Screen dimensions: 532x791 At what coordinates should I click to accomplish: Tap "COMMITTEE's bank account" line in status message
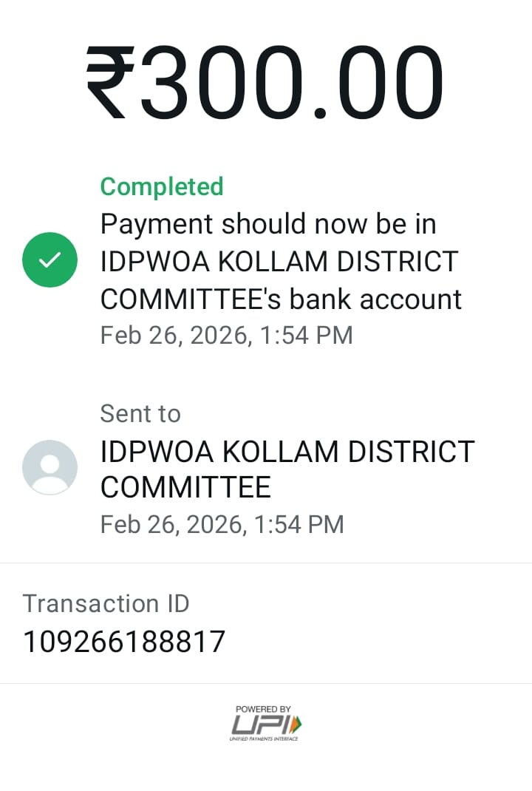(281, 299)
